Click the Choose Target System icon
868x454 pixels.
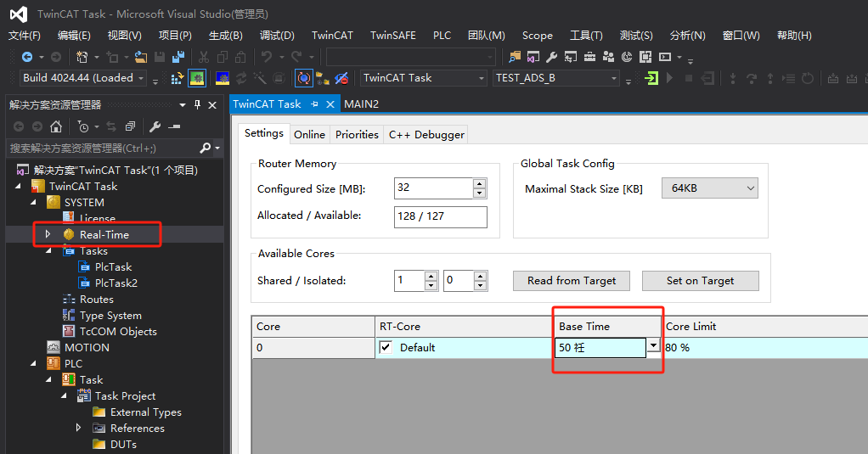(x=322, y=79)
